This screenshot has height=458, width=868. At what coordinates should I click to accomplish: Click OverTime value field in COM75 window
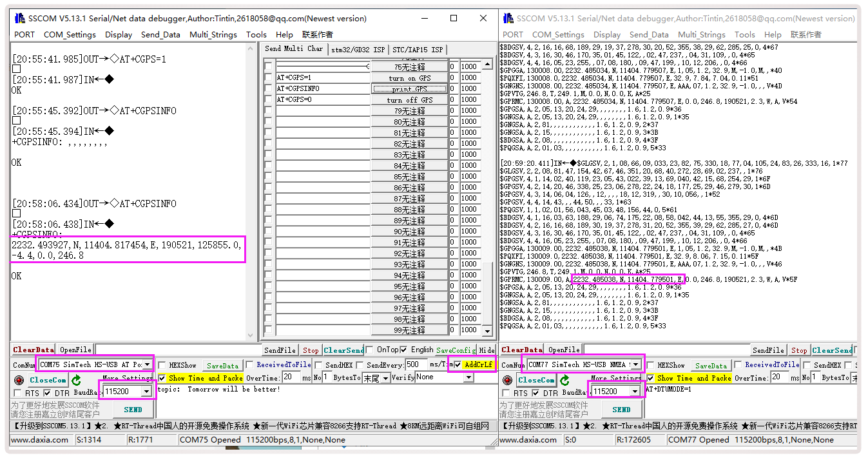coord(291,377)
